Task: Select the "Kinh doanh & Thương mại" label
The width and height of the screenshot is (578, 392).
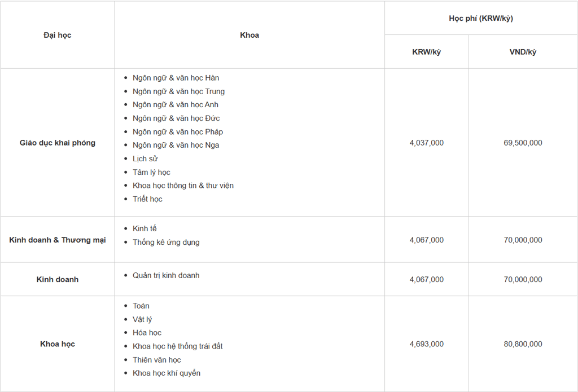Action: coord(58,240)
